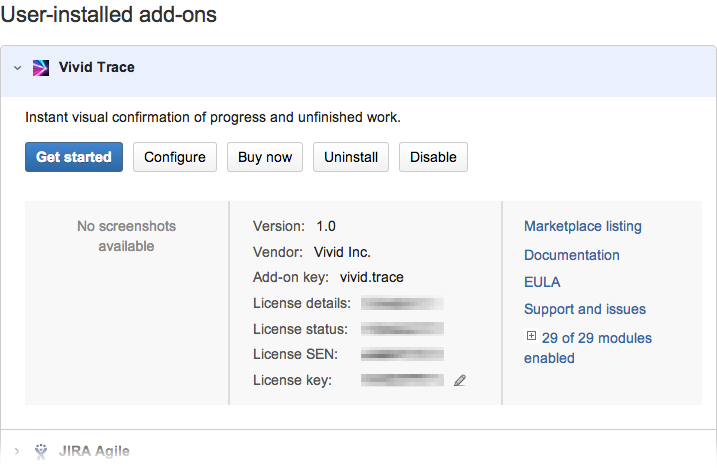Uninstall the Vivid Trace add-on
This screenshot has width=717, height=468.
point(351,157)
